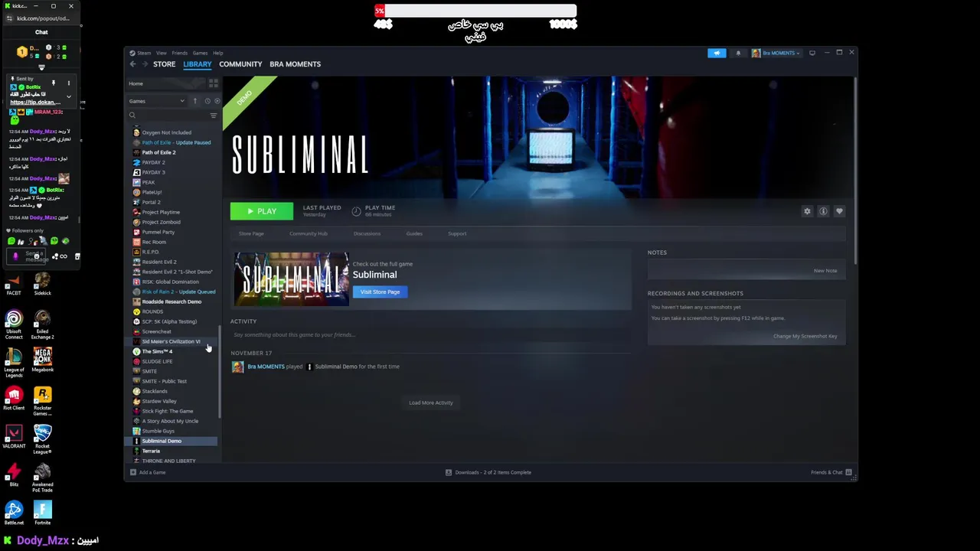Open the Friends menu
Viewport: 980px width, 551px height.
pyautogui.click(x=180, y=53)
